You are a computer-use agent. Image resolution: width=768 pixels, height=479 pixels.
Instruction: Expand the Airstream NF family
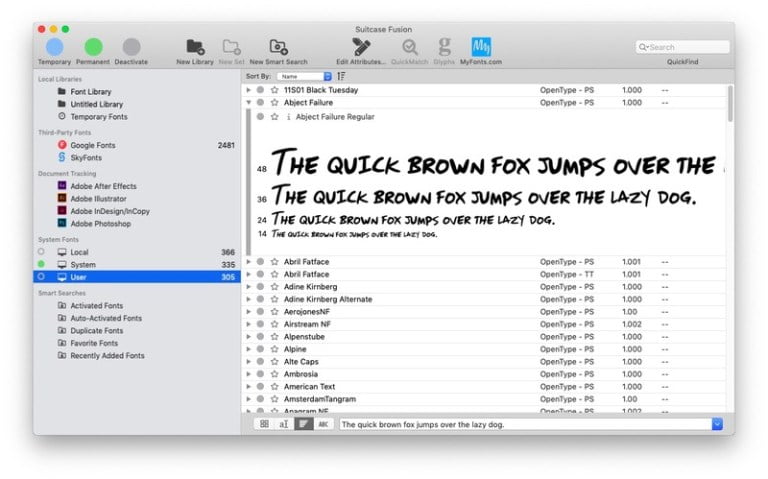point(249,324)
